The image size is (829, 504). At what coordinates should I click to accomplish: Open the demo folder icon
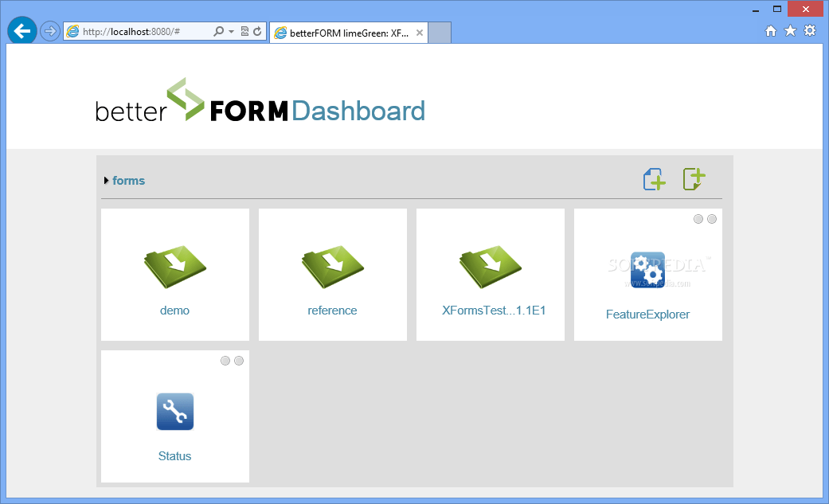pos(175,267)
